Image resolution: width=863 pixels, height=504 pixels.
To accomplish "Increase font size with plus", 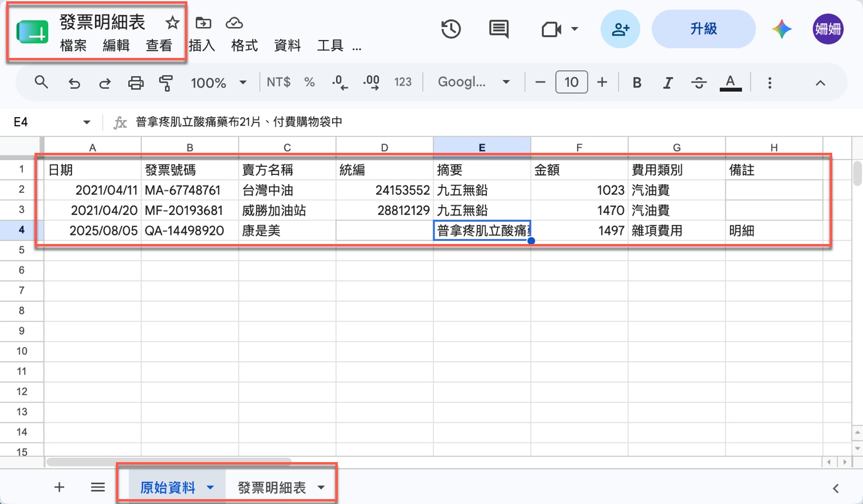I will coord(603,82).
